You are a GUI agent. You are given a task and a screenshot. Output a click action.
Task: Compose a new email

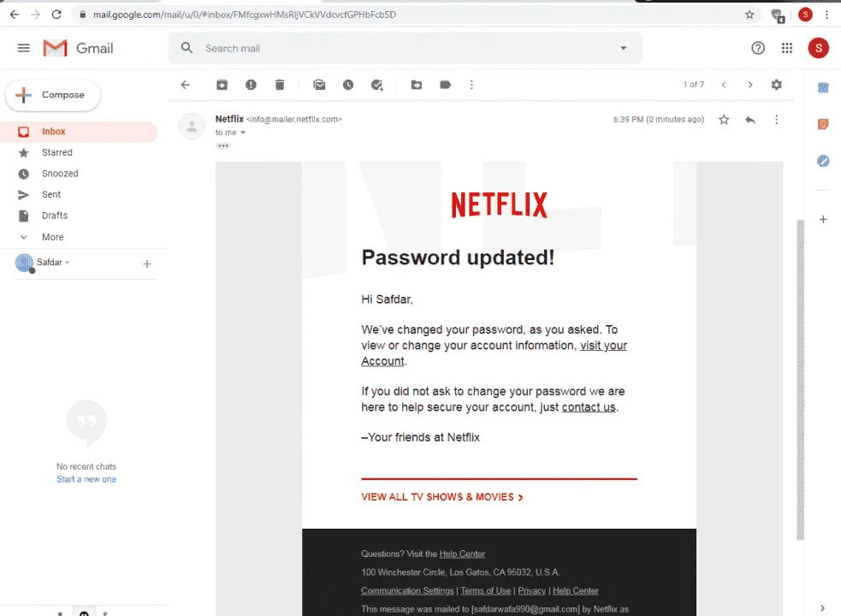click(53, 95)
